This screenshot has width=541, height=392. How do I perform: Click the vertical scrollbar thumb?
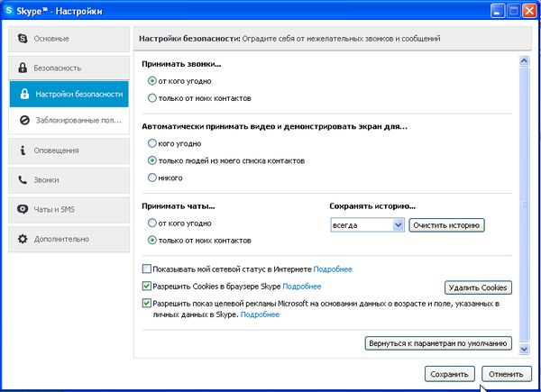click(x=524, y=205)
